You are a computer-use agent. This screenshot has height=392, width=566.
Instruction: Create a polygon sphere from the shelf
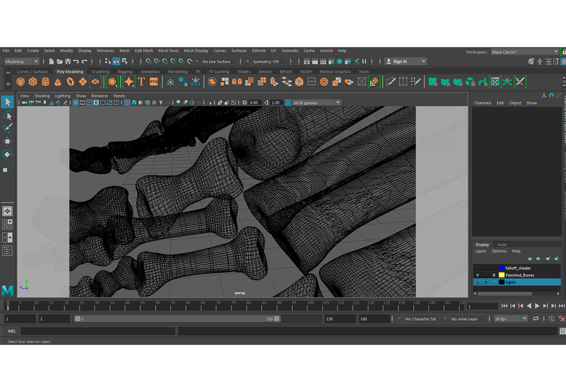click(20, 81)
